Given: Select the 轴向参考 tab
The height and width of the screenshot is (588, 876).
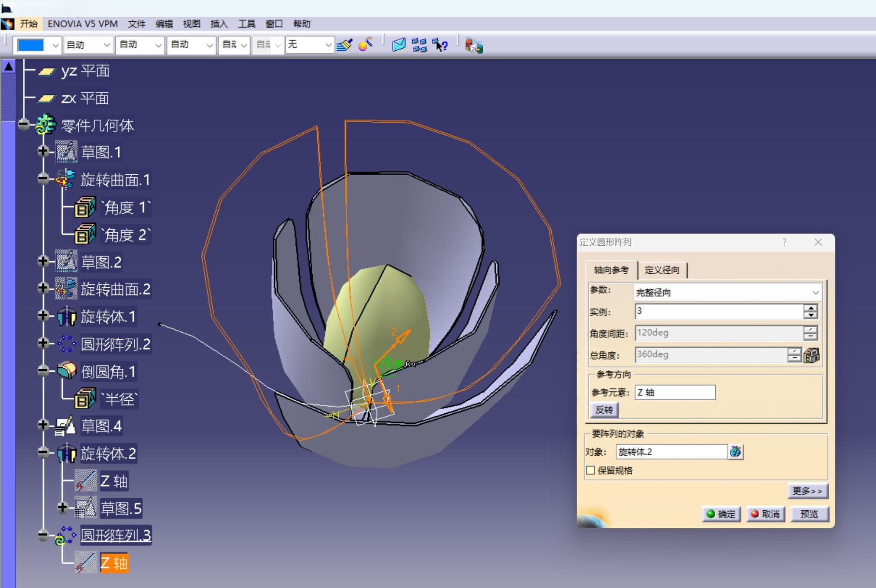Looking at the screenshot, I should [x=611, y=270].
